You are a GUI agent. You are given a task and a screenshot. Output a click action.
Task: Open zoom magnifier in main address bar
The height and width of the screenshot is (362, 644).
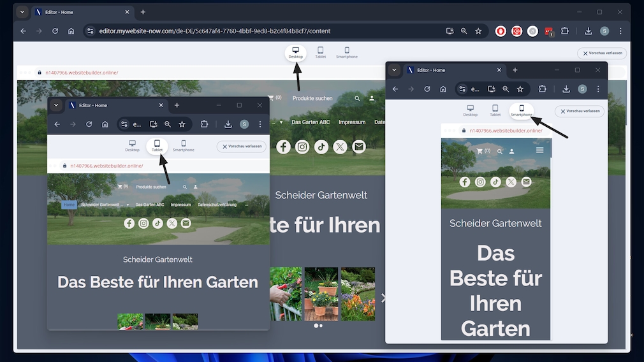464,31
